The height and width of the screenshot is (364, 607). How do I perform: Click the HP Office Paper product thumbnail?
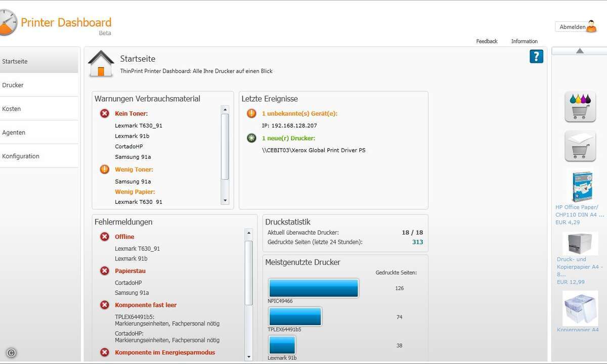[581, 187]
